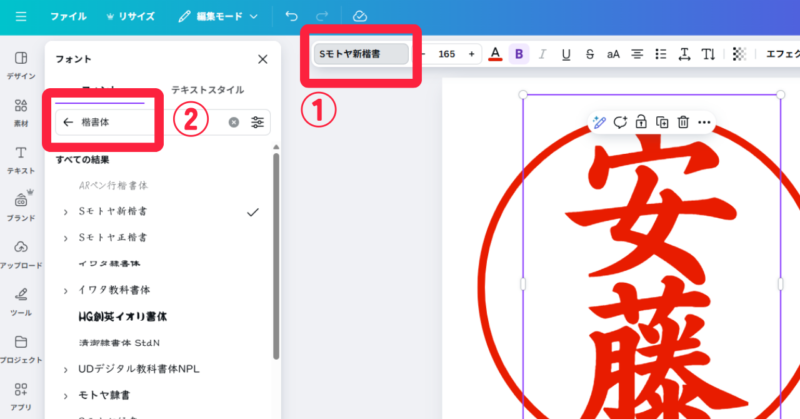Toggle underline formatting
The width and height of the screenshot is (800, 419).
(x=566, y=54)
